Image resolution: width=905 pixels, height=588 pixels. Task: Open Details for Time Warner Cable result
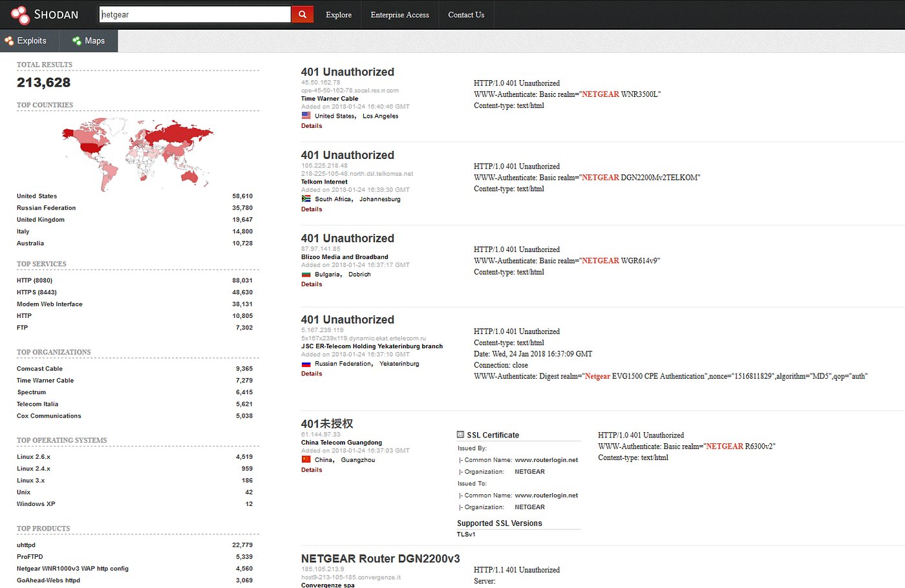[312, 126]
